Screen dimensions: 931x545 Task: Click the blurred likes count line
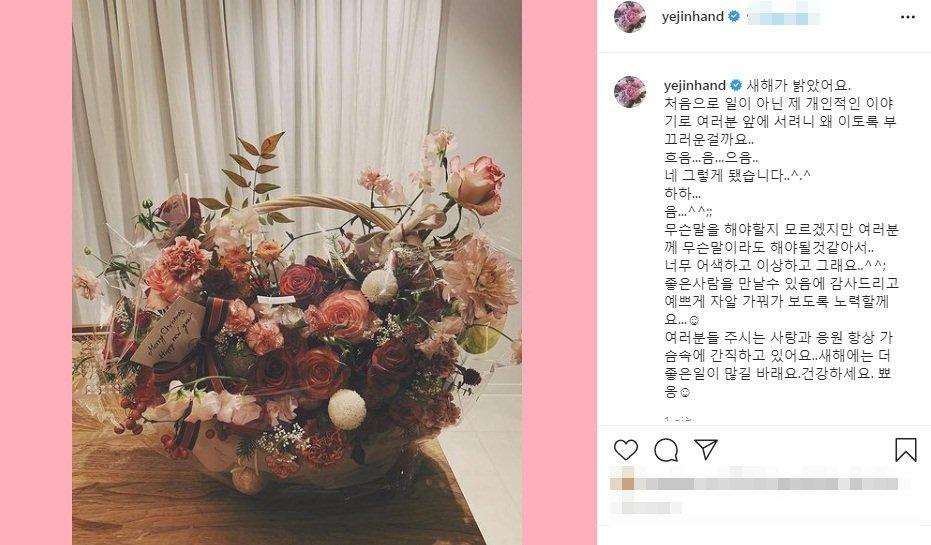(x=760, y=483)
